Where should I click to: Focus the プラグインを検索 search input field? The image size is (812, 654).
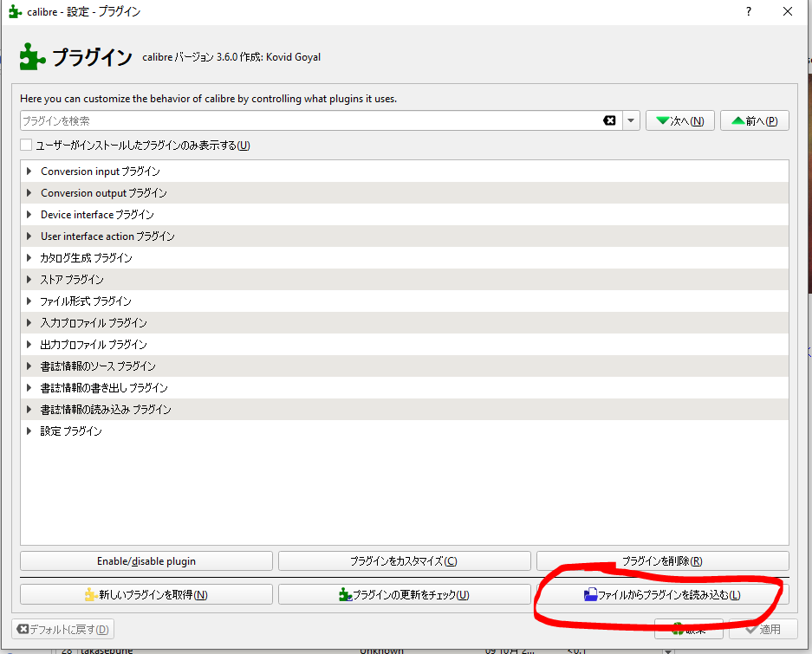(311, 120)
